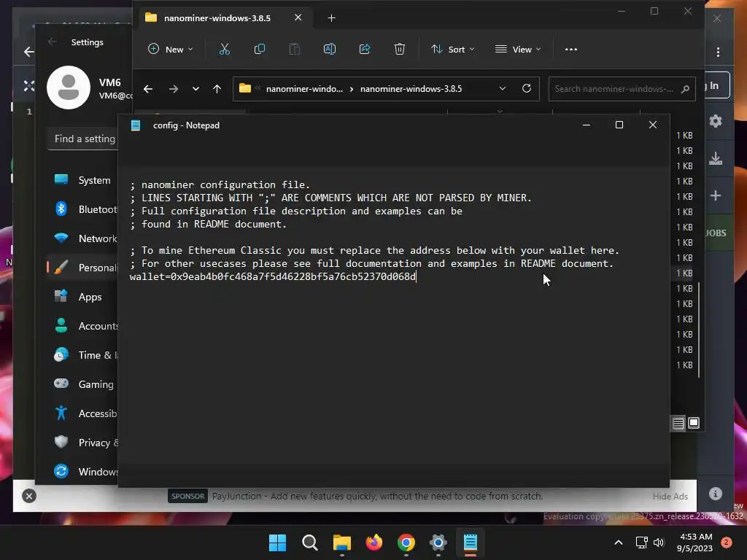
Task: Click the nanominer-windo... breadcrumb folder
Action: [x=304, y=89]
